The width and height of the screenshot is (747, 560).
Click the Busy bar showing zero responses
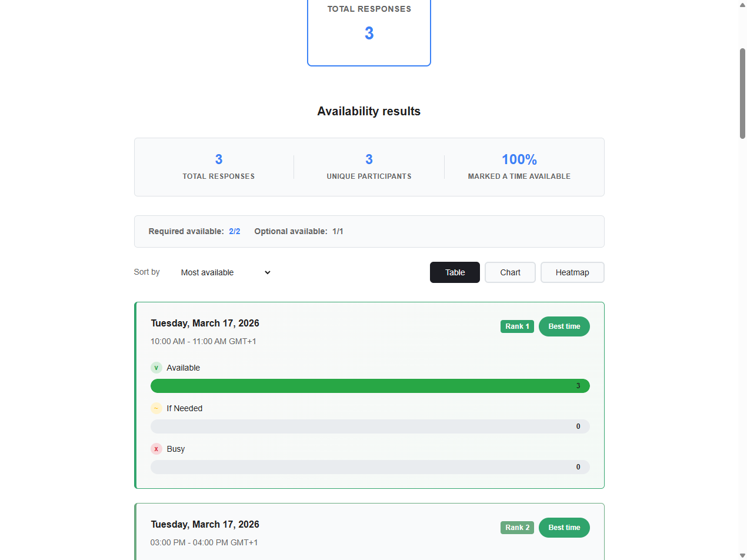369,467
